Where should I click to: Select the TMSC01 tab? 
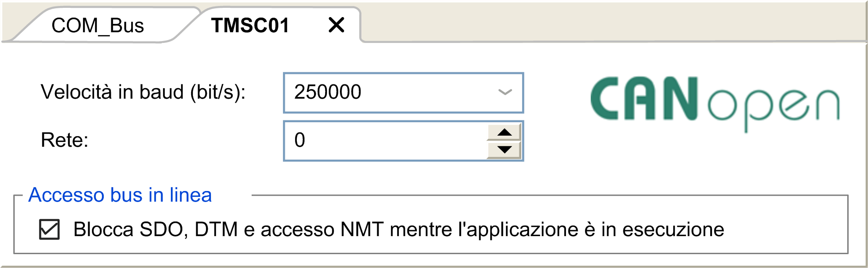(250, 25)
